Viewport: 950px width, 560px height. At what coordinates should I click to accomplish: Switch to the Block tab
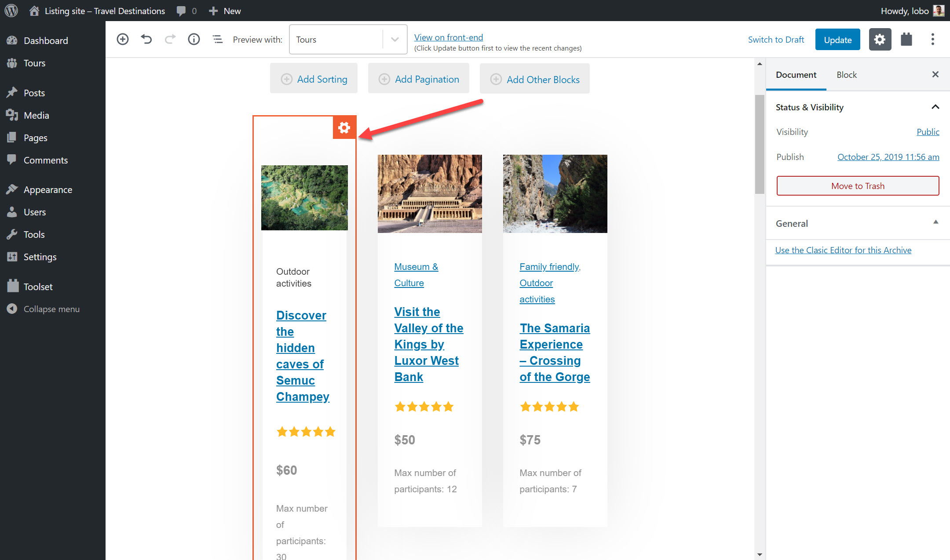click(847, 75)
